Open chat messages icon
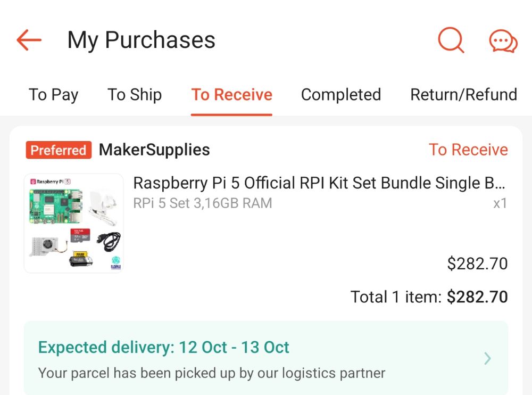 pyautogui.click(x=503, y=41)
